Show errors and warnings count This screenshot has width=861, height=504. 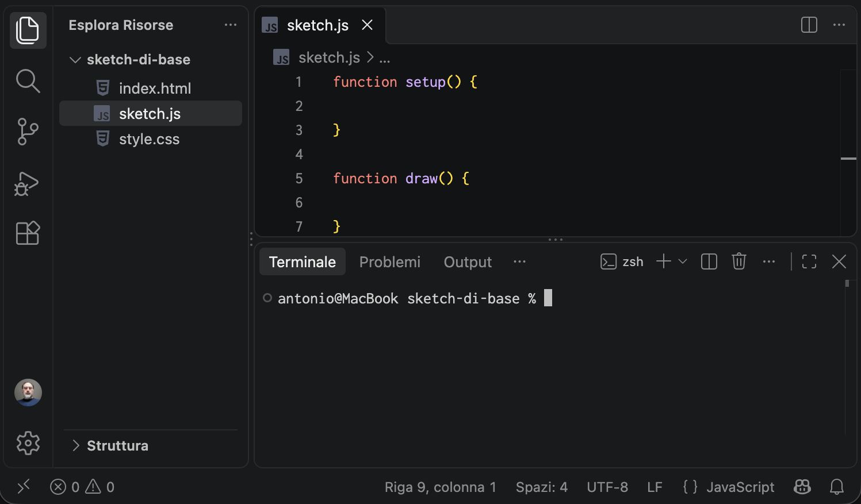coord(82,487)
